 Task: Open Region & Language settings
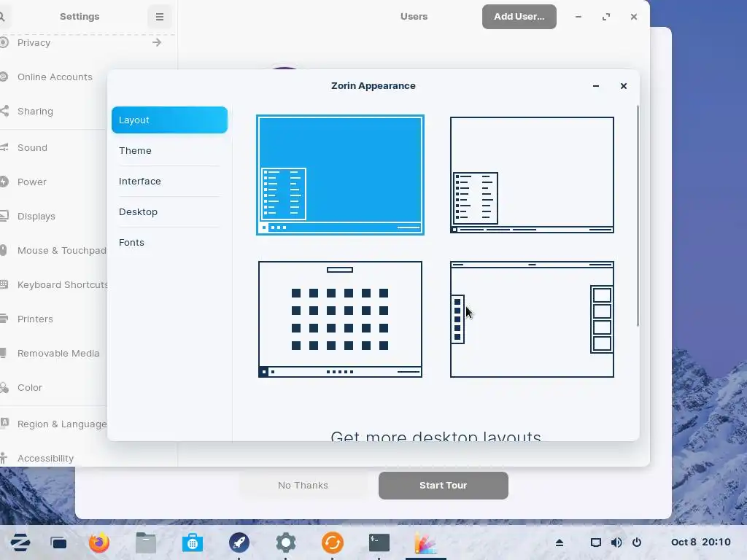[53, 424]
